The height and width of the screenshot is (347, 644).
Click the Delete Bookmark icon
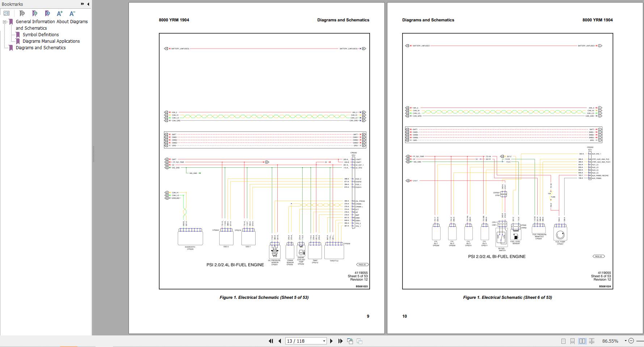[22, 13]
